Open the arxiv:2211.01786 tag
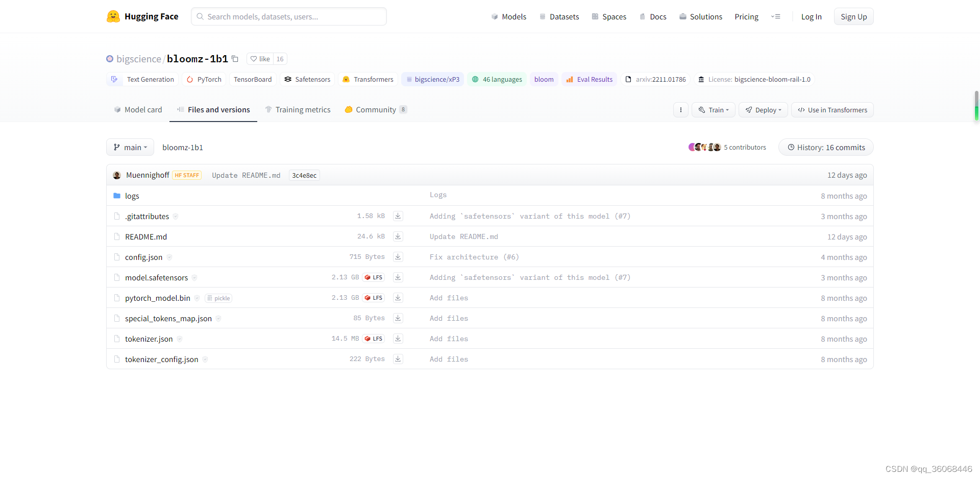This screenshot has width=980, height=478. [x=656, y=79]
